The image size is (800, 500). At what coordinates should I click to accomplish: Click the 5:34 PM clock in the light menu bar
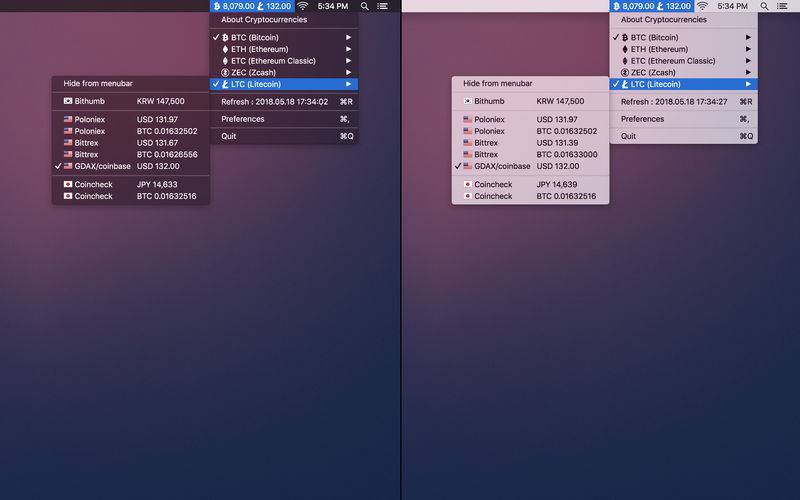coord(733,6)
